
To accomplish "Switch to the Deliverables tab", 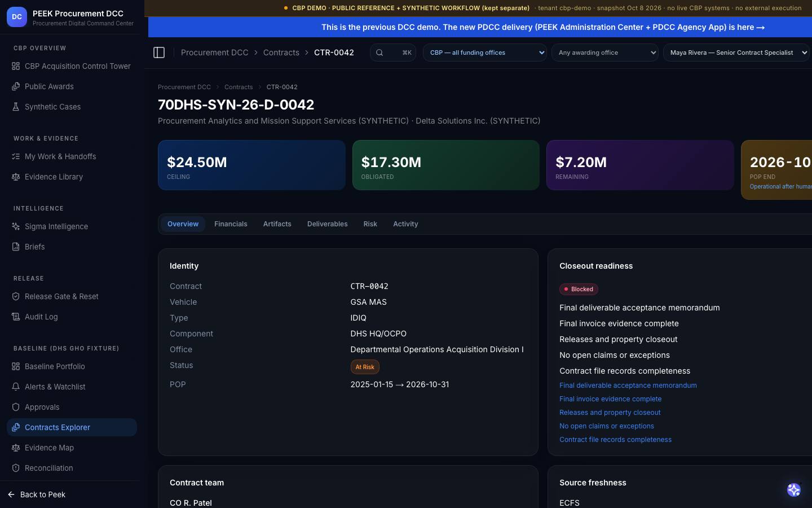I will [x=327, y=224].
